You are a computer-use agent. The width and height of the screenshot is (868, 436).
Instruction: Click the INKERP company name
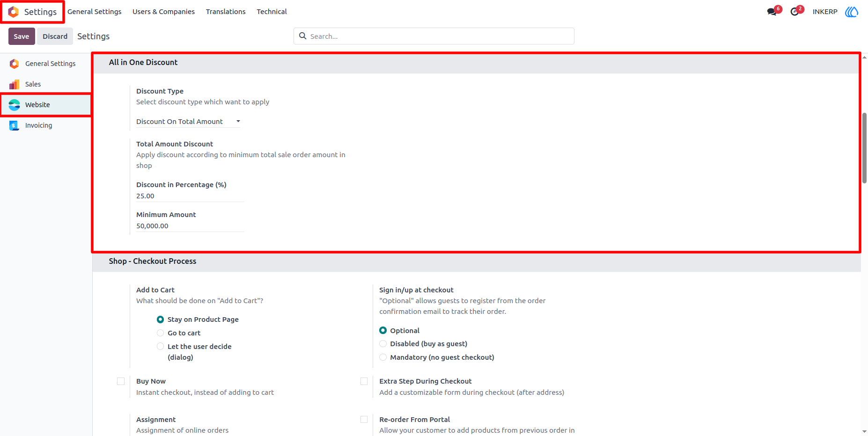click(x=825, y=12)
